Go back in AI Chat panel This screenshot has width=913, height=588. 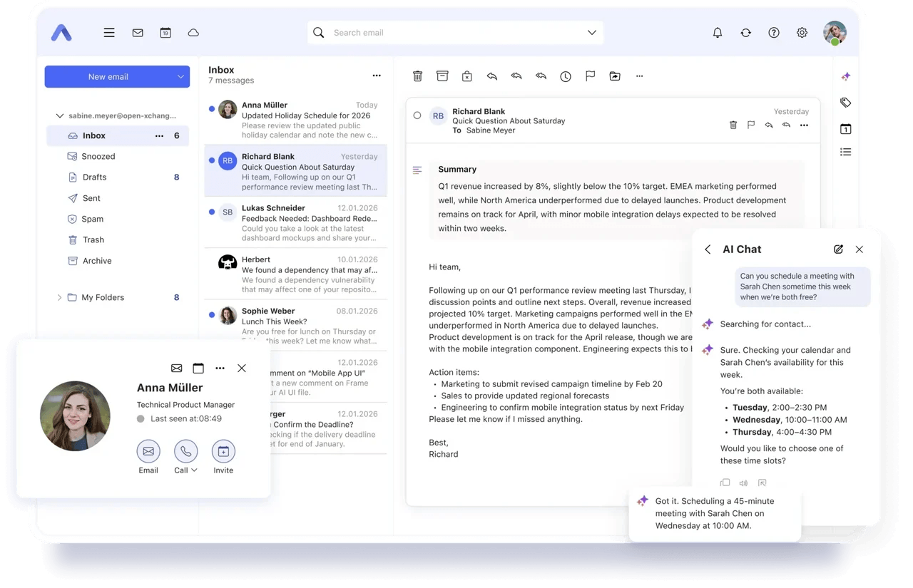[708, 249]
